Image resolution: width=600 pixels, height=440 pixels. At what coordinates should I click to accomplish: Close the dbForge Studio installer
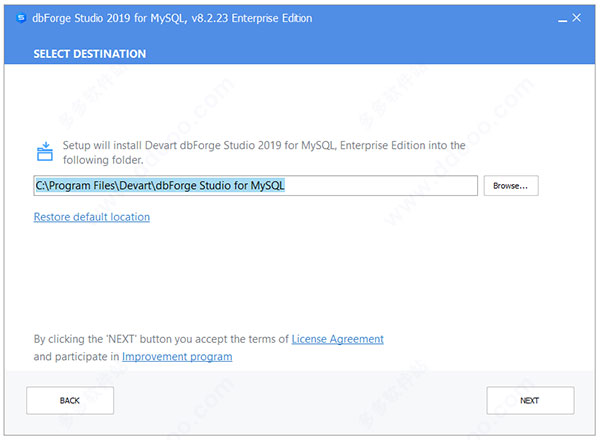click(x=577, y=18)
